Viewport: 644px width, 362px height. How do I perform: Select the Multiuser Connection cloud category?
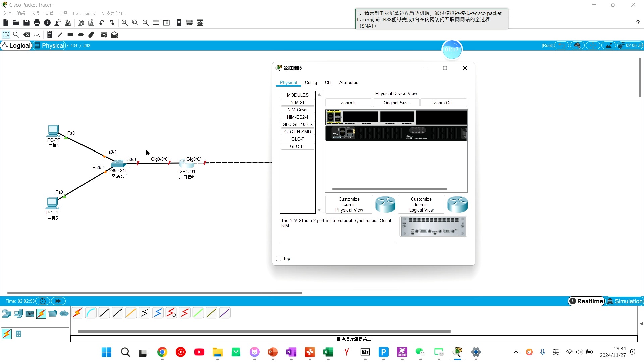pos(64,314)
